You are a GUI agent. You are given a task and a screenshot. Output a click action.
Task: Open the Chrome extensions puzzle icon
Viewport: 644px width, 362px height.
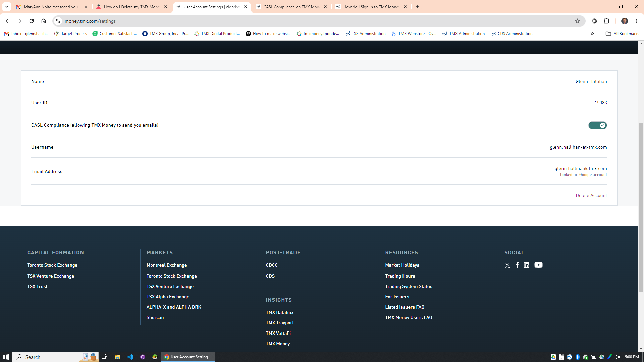point(606,21)
